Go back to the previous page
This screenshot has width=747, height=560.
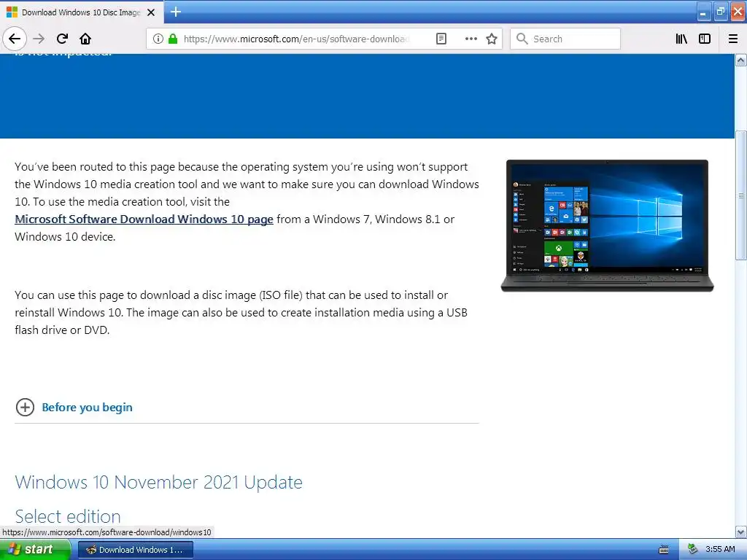(15, 39)
